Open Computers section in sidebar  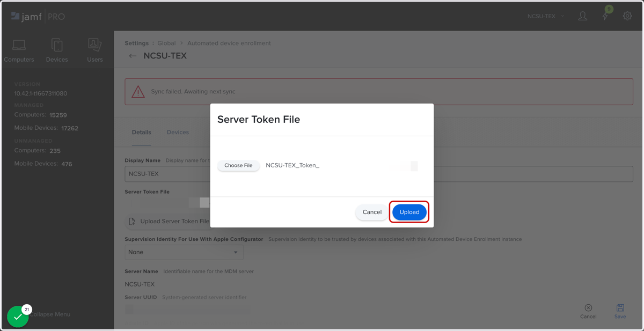(x=19, y=51)
